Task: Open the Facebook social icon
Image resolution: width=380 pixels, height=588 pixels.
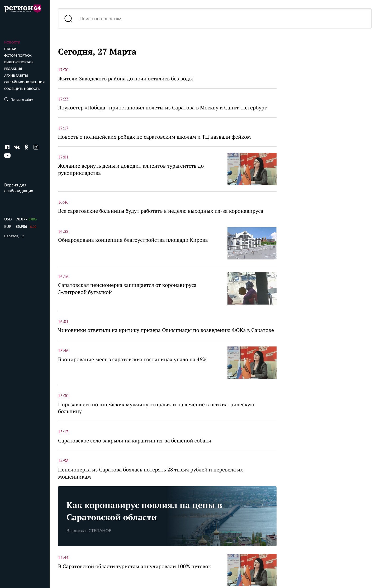Action: (x=7, y=147)
